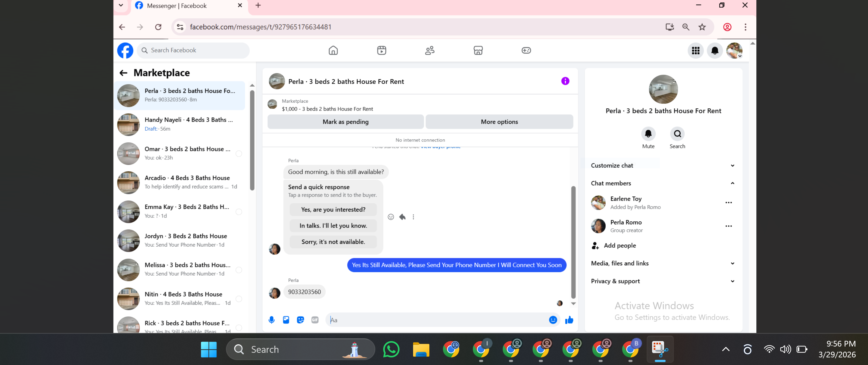
Task: Open member options for Perla Romo
Action: click(728, 226)
